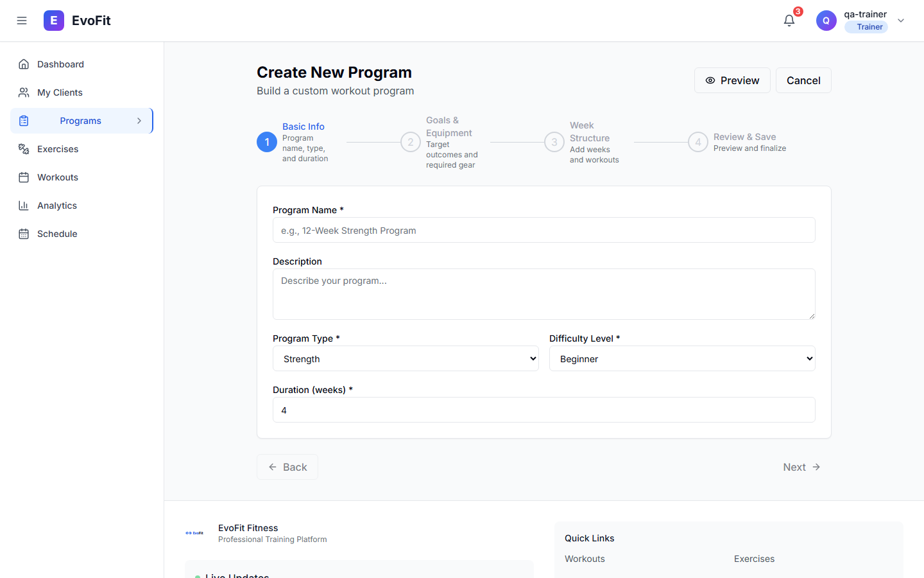This screenshot has width=924, height=578.
Task: Click the EvoFit logo
Action: (54, 20)
